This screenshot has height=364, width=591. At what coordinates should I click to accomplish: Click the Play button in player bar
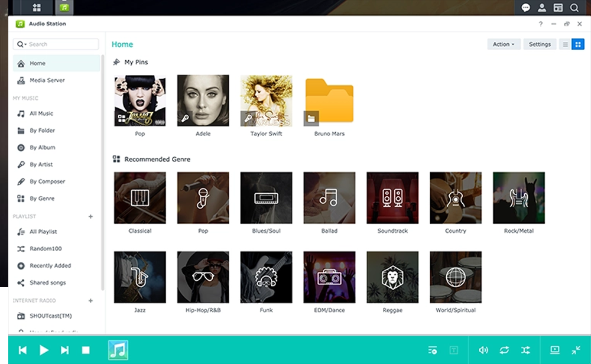coord(44,350)
